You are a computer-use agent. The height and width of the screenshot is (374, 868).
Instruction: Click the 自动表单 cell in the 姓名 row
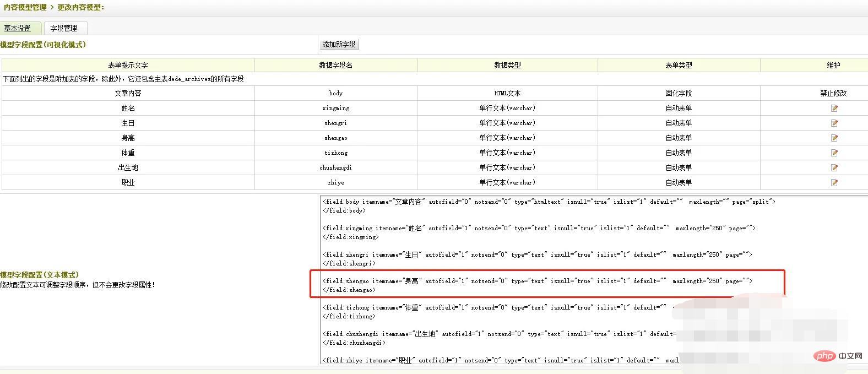point(679,108)
